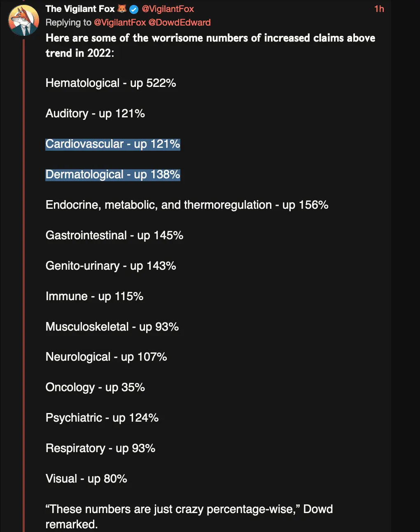Open the @DowdEdward mention link
The width and height of the screenshot is (420, 532).
tap(180, 23)
